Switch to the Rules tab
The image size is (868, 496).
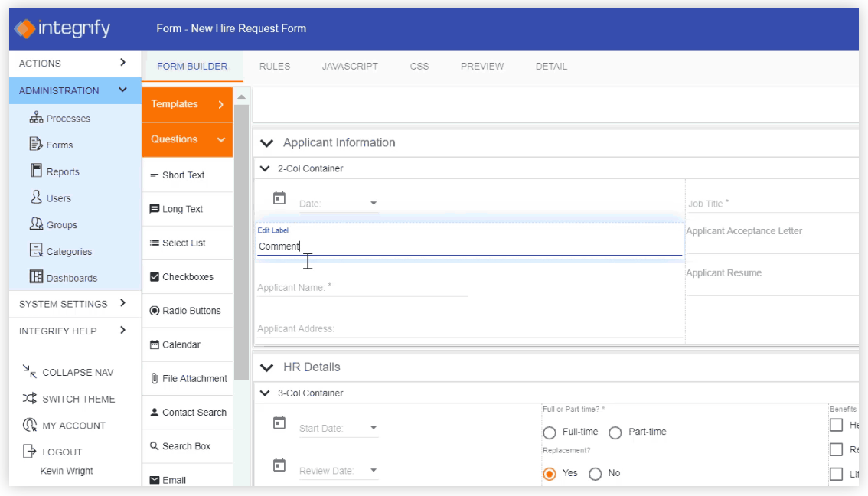[x=275, y=67]
